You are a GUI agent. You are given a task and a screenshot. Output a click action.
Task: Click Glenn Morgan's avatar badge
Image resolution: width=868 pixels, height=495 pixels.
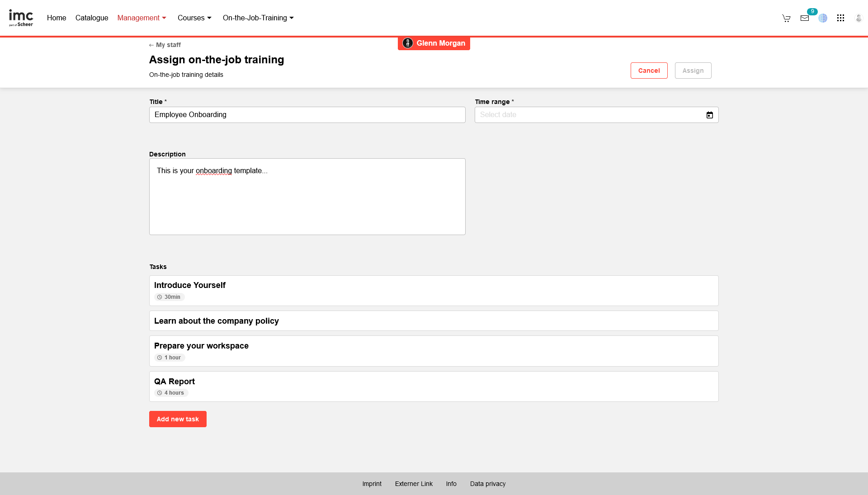(408, 43)
